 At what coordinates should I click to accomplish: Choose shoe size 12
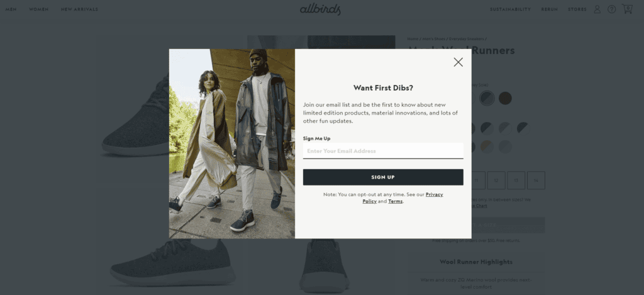[496, 181]
